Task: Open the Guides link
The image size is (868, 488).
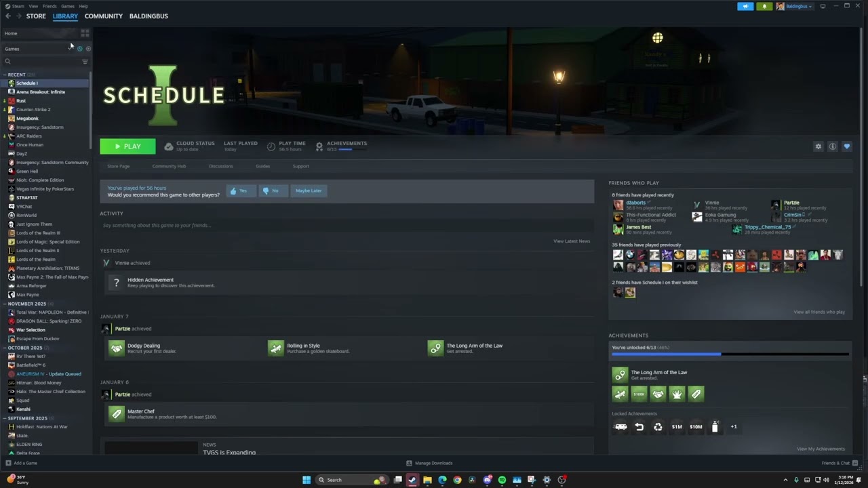Action: coord(263,166)
